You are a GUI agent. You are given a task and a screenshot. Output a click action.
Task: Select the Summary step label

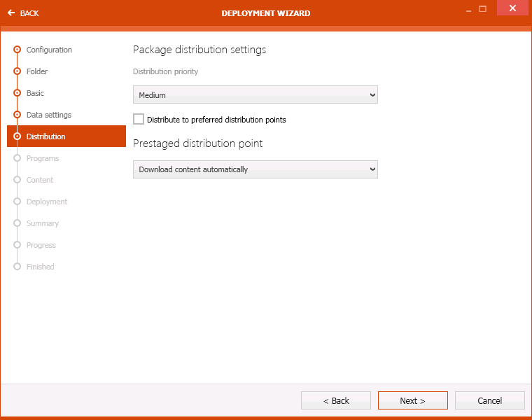click(42, 223)
